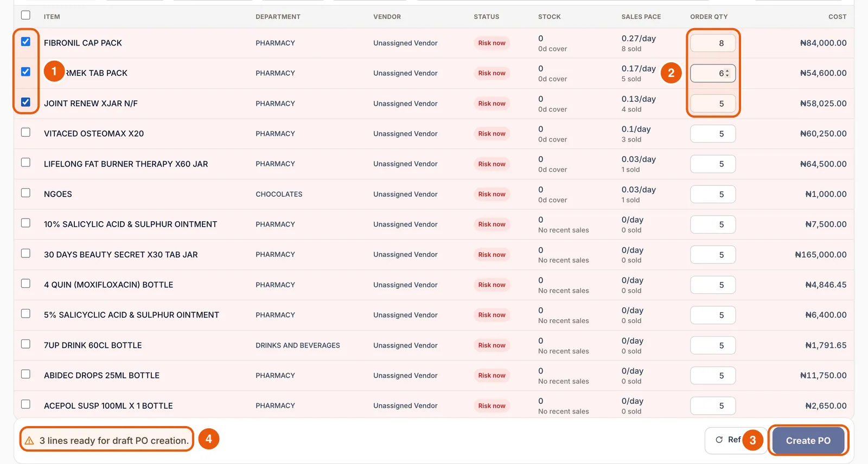The image size is (868, 464).
Task: Edit order quantity for ACEPOL SUSP 100ML
Action: (x=713, y=405)
